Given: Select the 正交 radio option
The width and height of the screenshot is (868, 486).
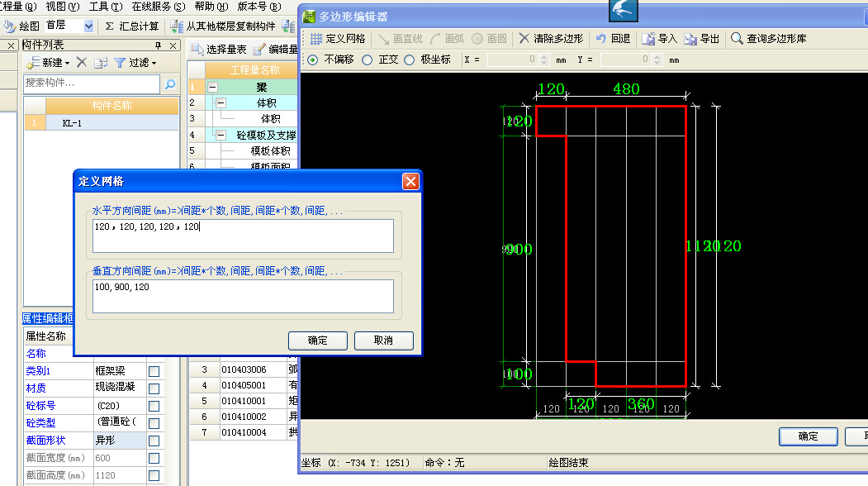Looking at the screenshot, I should click(x=367, y=60).
